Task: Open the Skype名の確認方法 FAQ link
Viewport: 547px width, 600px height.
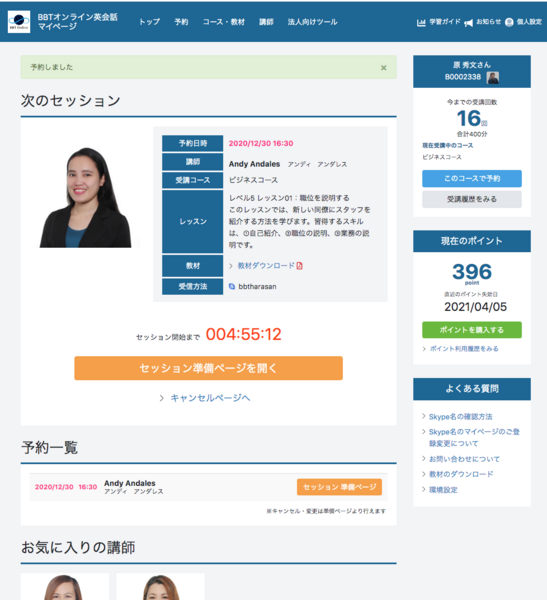Action: [x=460, y=417]
